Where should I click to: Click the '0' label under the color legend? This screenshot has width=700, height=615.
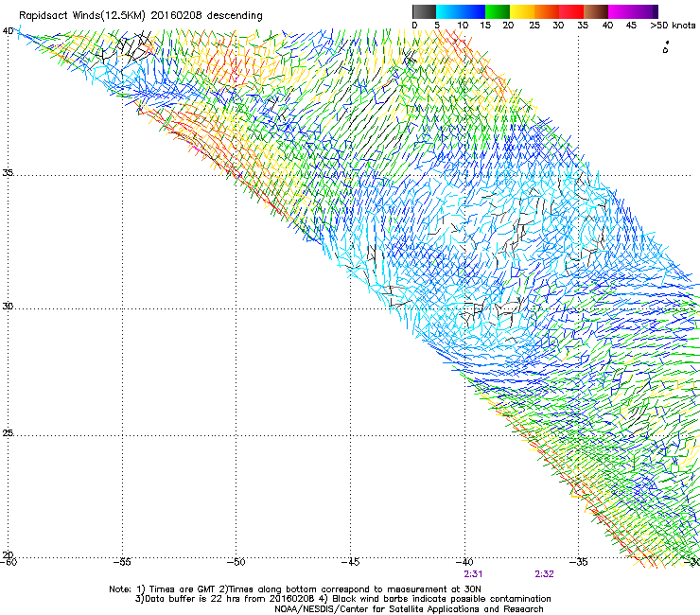click(x=414, y=26)
